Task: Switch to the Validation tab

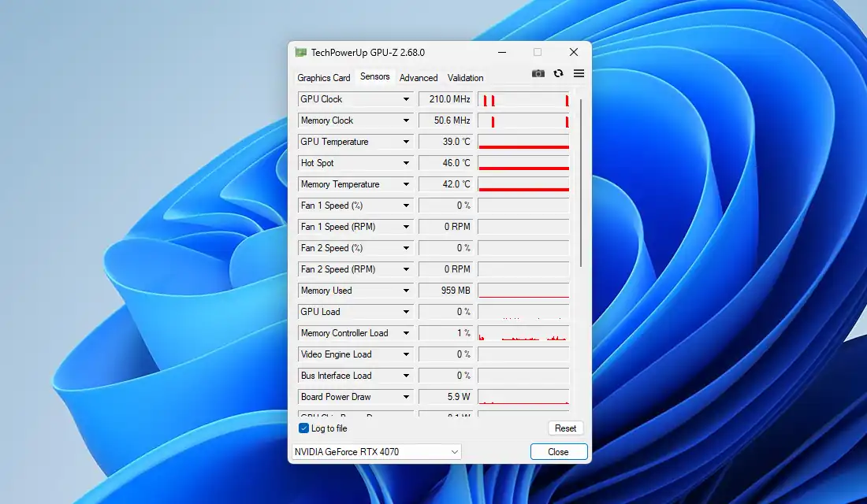Action: [465, 77]
